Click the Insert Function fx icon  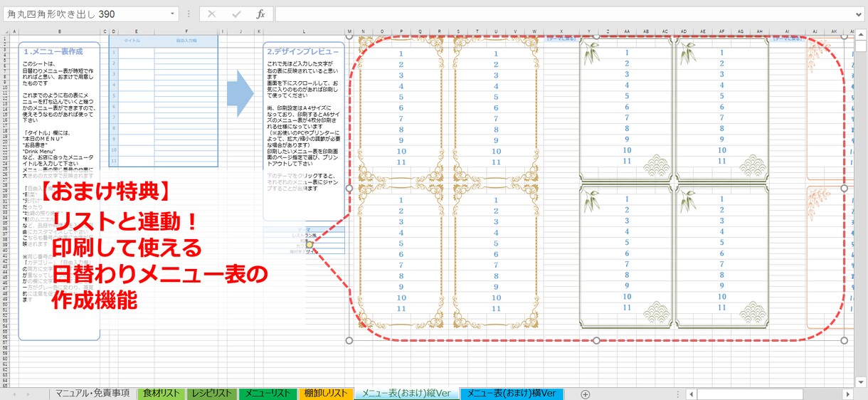[x=260, y=14]
